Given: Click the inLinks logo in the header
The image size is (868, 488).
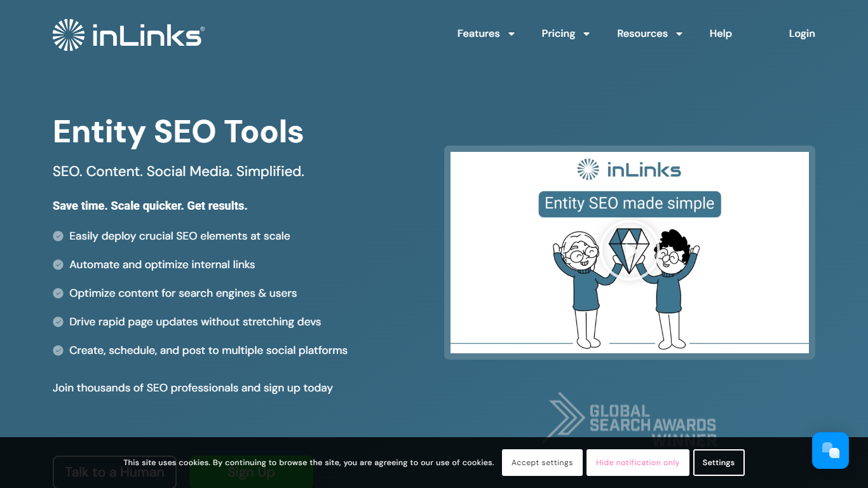Looking at the screenshot, I should [128, 34].
